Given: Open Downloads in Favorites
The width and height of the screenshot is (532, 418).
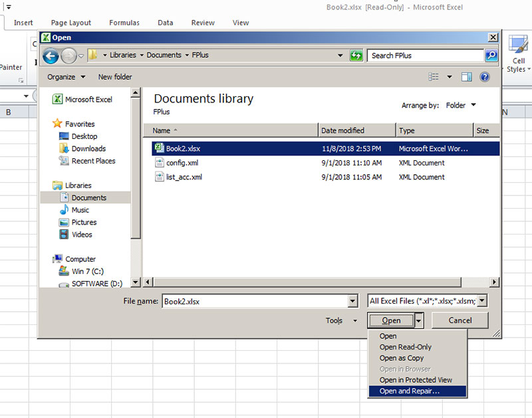Looking at the screenshot, I should 82,148.
